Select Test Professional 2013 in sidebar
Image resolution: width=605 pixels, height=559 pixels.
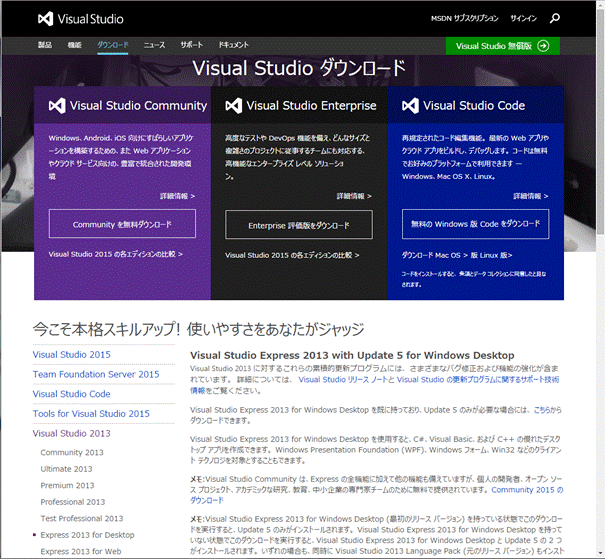[82, 518]
